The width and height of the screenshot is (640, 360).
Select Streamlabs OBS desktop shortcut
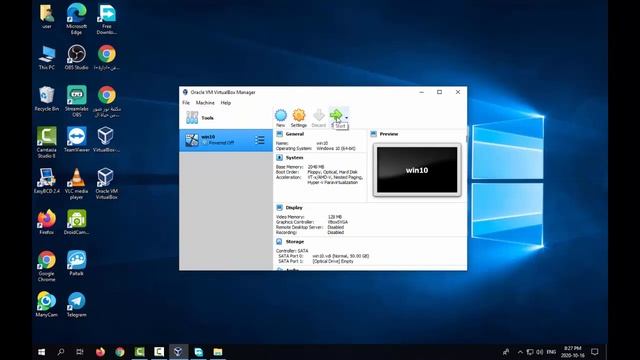click(77, 101)
